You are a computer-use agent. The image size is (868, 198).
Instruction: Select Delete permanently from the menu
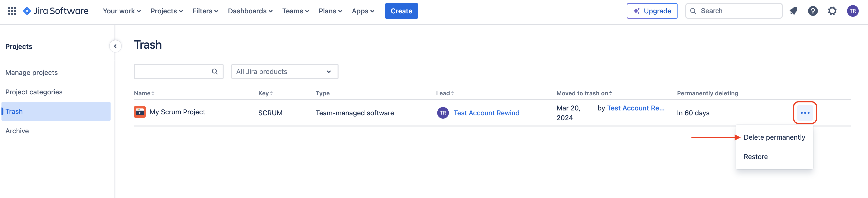point(774,137)
